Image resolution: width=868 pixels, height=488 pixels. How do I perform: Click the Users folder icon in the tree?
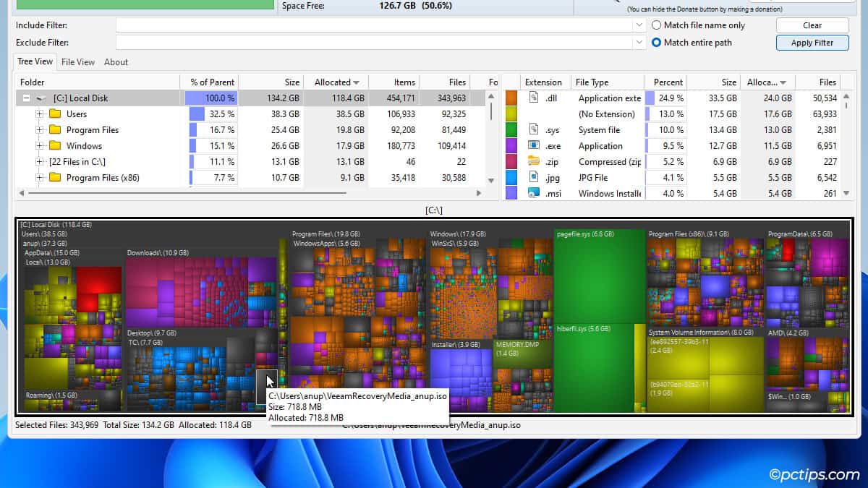tap(56, 114)
